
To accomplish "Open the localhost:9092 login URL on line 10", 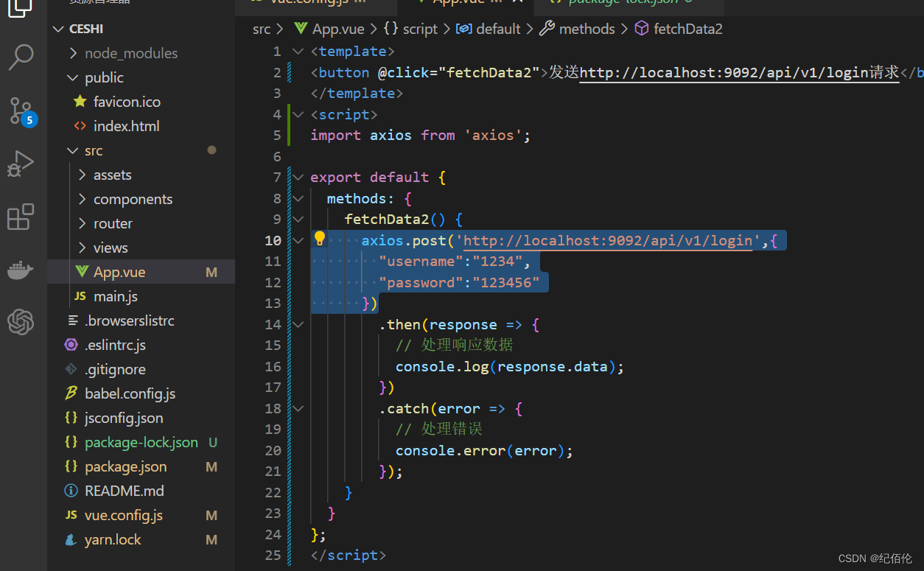I will tap(608, 240).
